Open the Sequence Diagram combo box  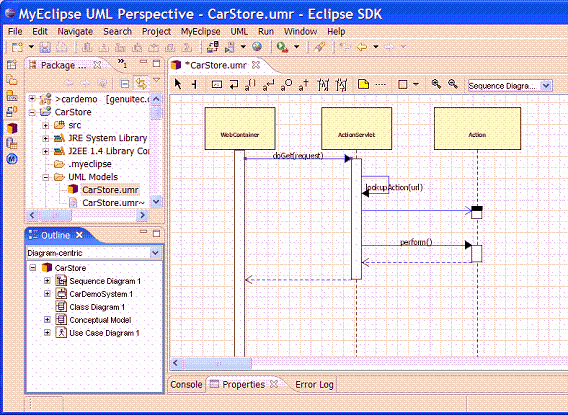(x=510, y=86)
